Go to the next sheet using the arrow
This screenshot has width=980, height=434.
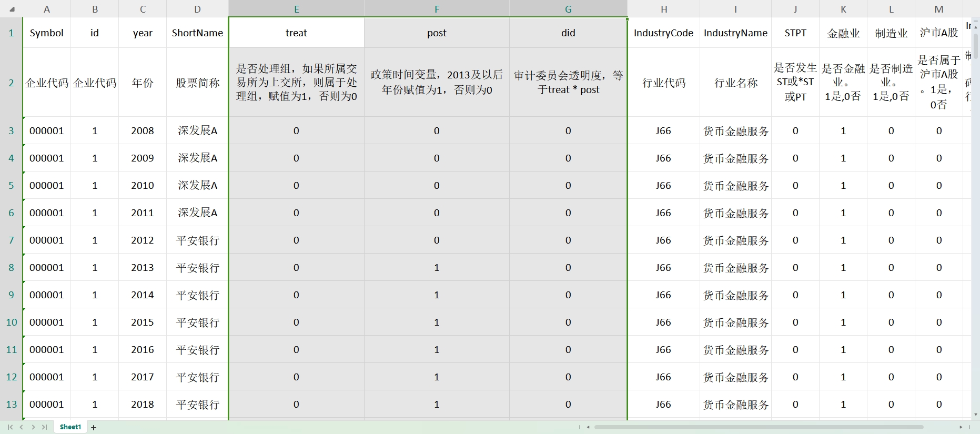pos(33,427)
